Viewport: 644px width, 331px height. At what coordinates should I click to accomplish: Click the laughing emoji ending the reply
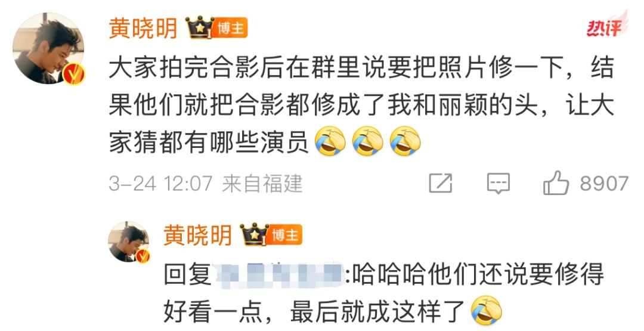pos(487,311)
